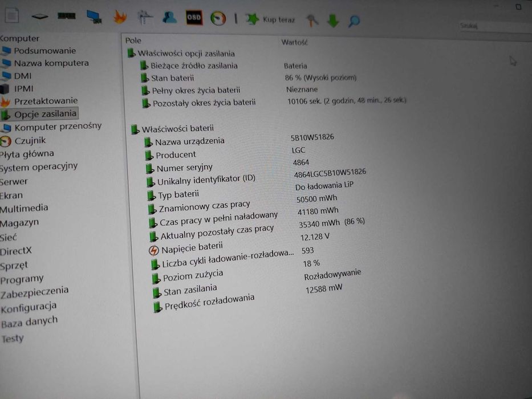Click the 12588 mW value
This screenshot has height=399, width=532.
click(x=324, y=289)
